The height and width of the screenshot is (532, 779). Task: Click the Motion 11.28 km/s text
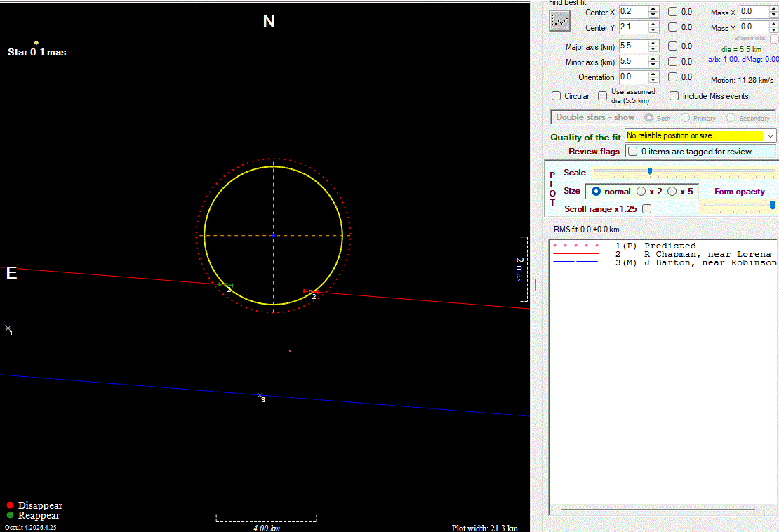(742, 80)
